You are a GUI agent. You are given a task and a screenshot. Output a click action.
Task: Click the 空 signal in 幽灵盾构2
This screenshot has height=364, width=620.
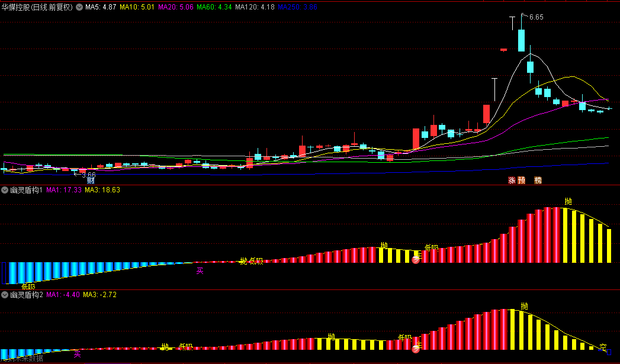point(603,347)
